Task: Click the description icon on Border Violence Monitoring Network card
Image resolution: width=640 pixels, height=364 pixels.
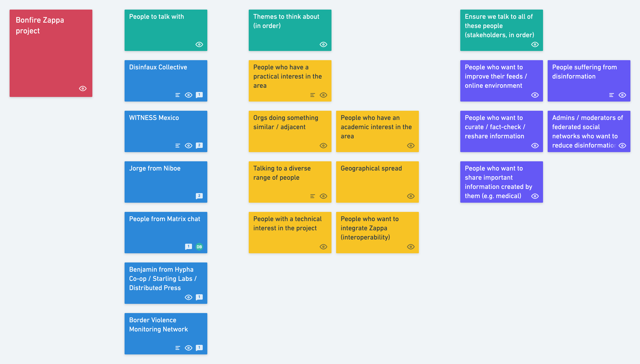Action: (x=177, y=348)
